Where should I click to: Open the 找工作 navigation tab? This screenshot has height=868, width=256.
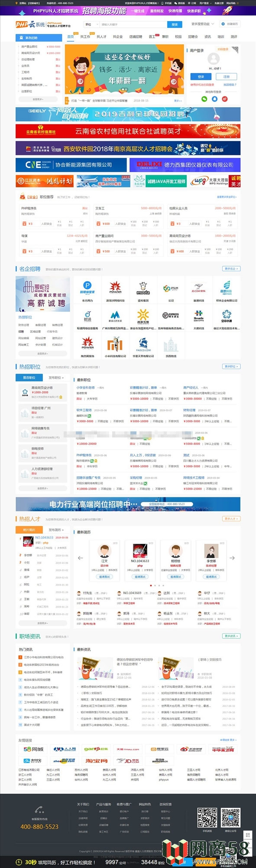85,37
